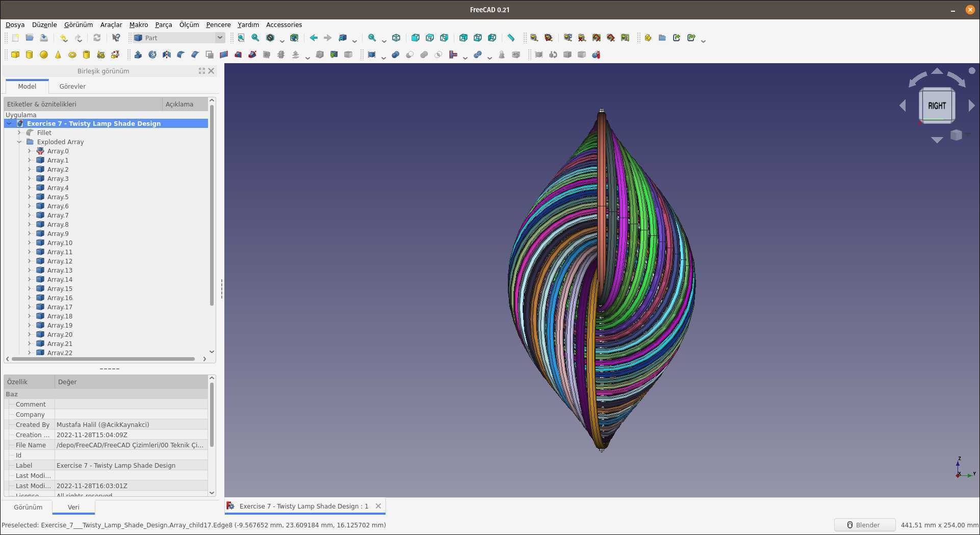Click the Measure Linear tool icon
Screen dimensions: 980x535
pyautogui.click(x=534, y=38)
